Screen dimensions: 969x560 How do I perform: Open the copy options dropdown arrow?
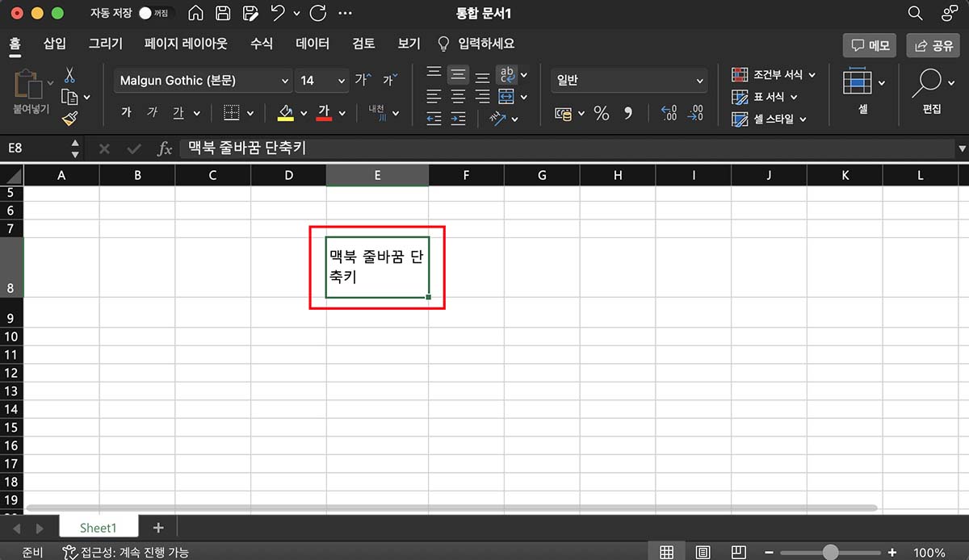87,98
